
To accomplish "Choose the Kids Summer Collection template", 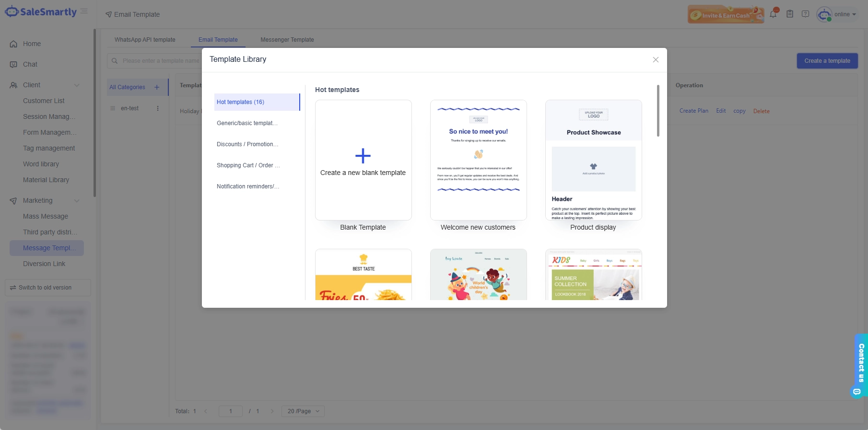I will coord(594,275).
